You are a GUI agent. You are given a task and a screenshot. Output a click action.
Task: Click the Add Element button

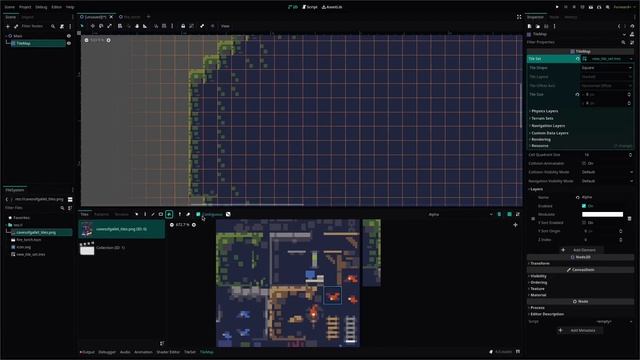(x=581, y=250)
